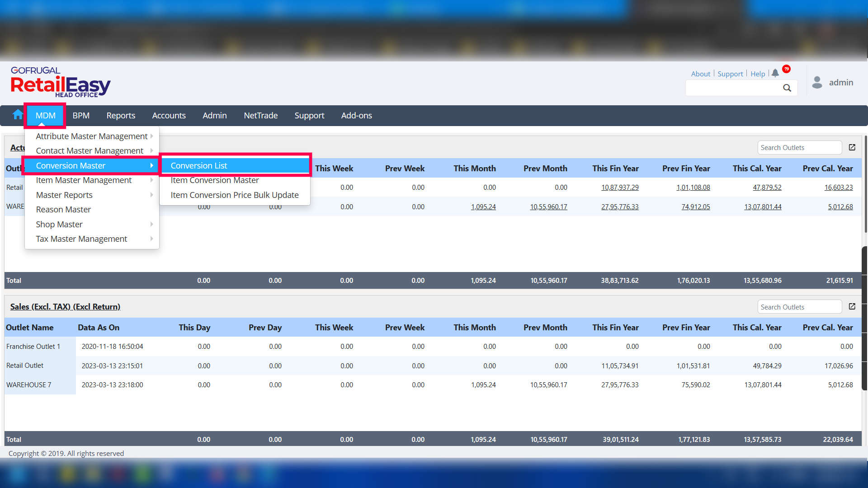Click Sales (Excl. TAX) (Excl Return) heading link
The image size is (868, 488).
coord(65,307)
